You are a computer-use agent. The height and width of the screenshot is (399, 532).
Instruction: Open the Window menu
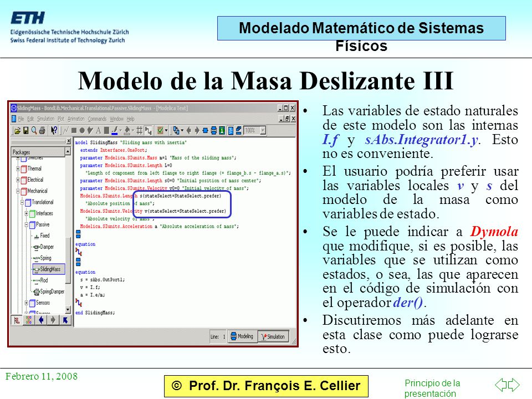116,119
